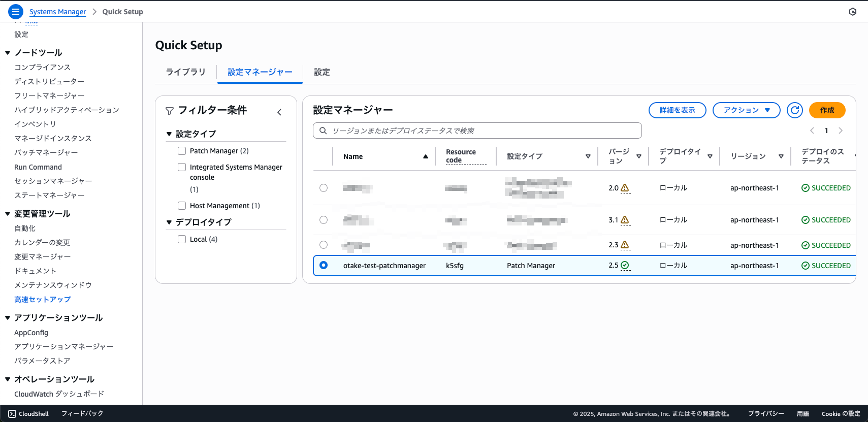The width and height of the screenshot is (868, 422).
Task: Click the CloudShell icon in footer
Action: 12,414
